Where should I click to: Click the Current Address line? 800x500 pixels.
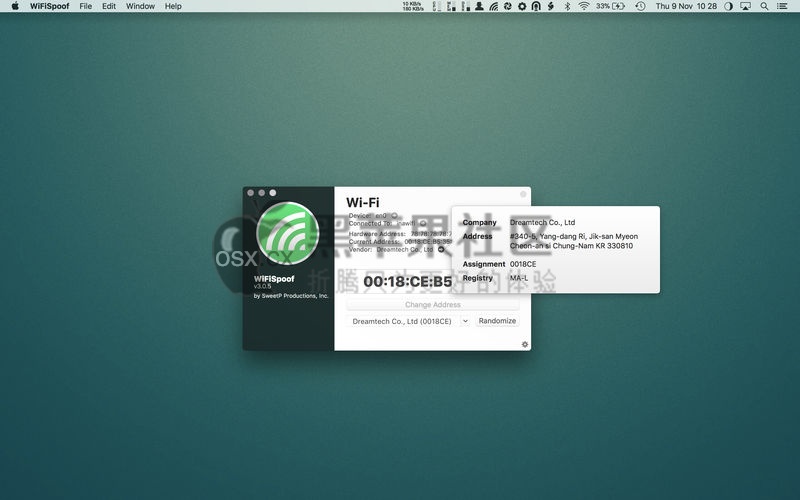pyautogui.click(x=400, y=241)
